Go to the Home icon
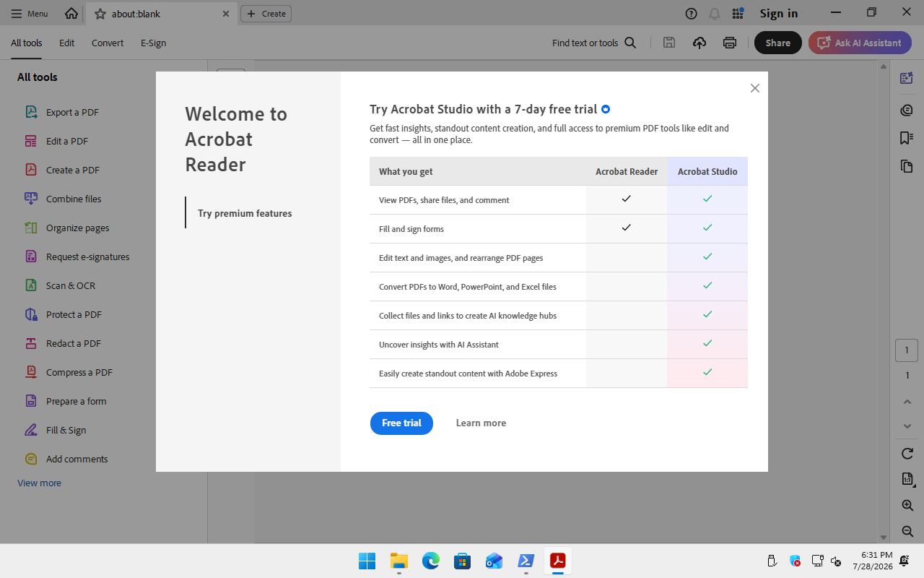This screenshot has height=578, width=924. click(71, 13)
